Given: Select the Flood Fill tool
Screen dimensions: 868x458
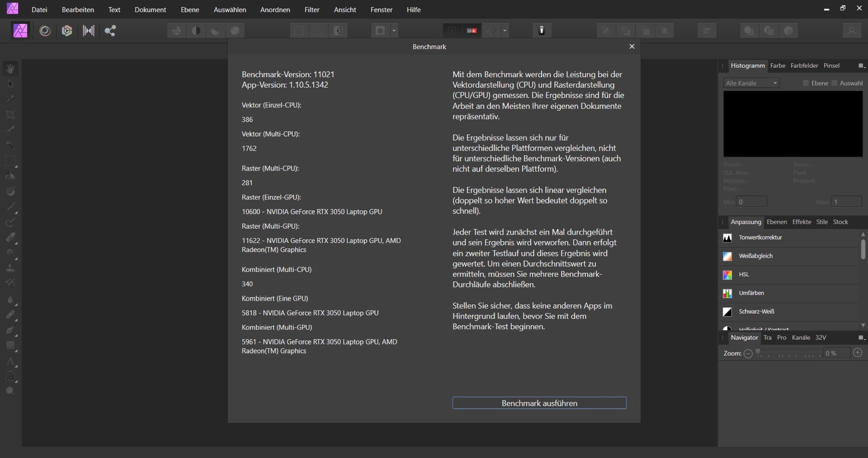Looking at the screenshot, I should pos(10,177).
